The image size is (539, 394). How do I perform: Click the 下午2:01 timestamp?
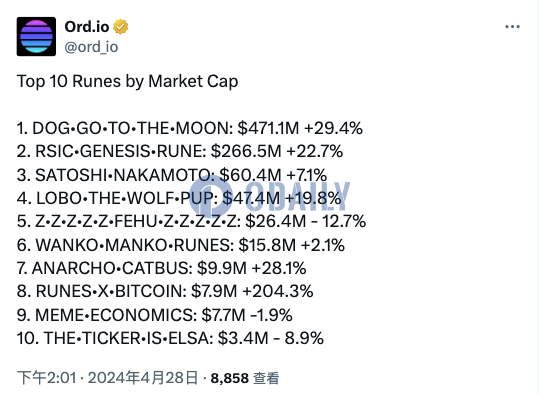[46, 378]
